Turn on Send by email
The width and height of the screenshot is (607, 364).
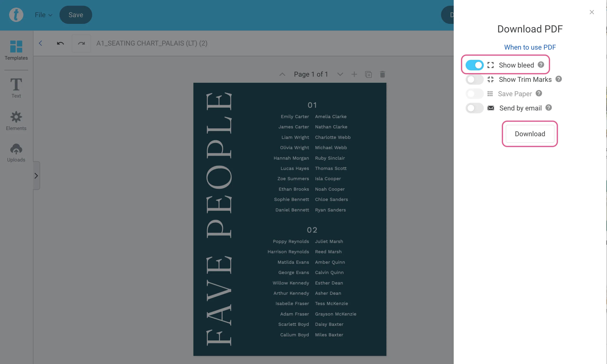[x=474, y=108]
